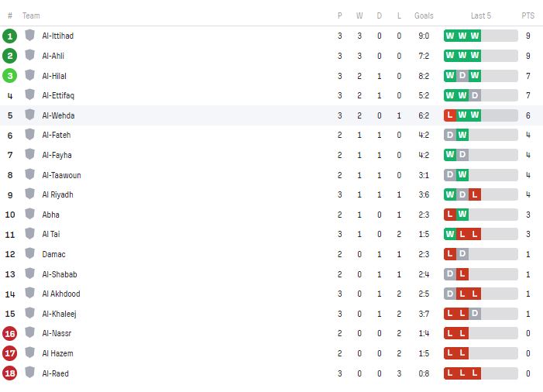The width and height of the screenshot is (543, 392).
Task: Open the Al-Taawoun team name
Action: coord(61,175)
